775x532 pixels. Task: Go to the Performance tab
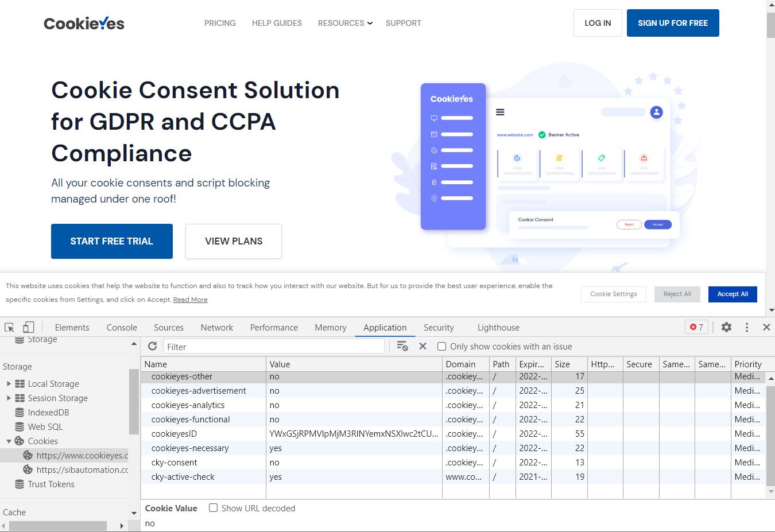click(x=274, y=327)
